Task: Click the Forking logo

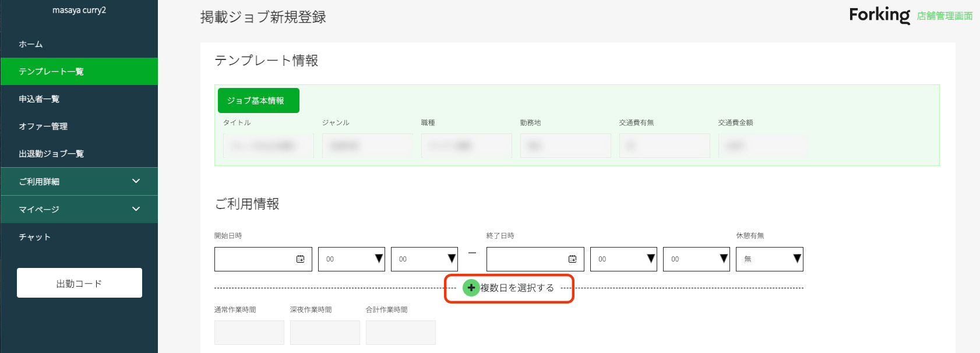Action: coord(879,15)
